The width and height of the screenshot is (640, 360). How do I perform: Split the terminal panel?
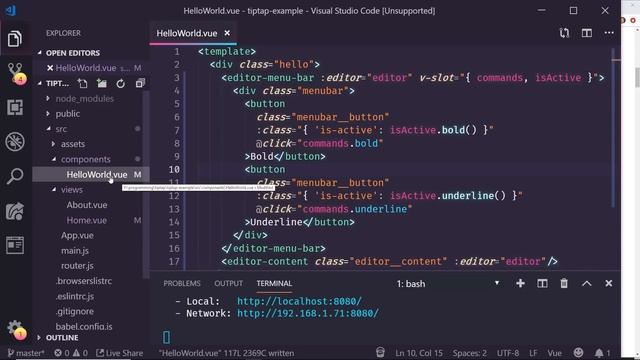coord(542,283)
